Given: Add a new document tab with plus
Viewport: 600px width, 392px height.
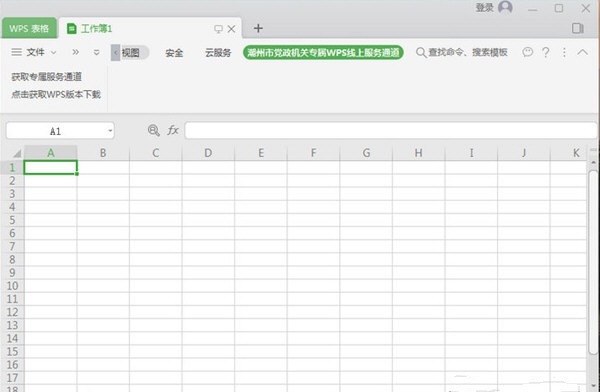Looking at the screenshot, I should tap(258, 28).
